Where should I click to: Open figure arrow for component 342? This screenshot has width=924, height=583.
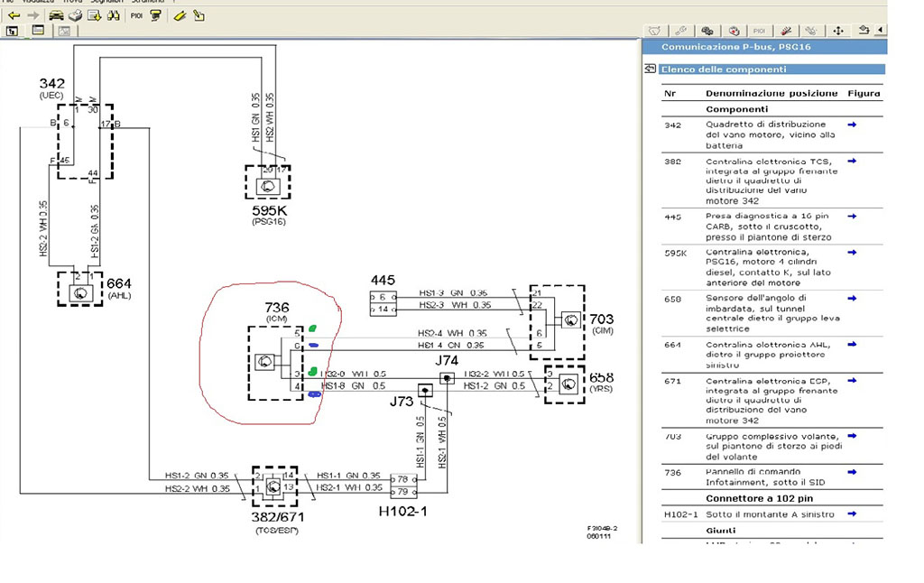point(852,125)
